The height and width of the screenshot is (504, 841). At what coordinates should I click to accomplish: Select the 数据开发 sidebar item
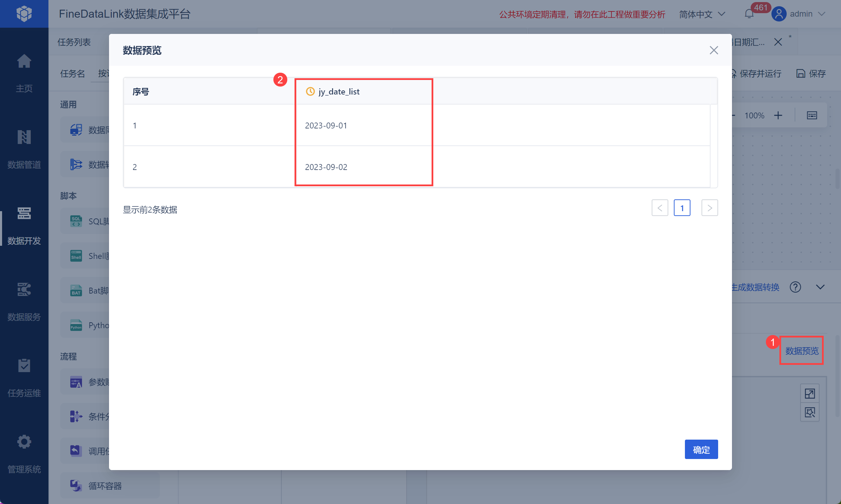pos(24,214)
